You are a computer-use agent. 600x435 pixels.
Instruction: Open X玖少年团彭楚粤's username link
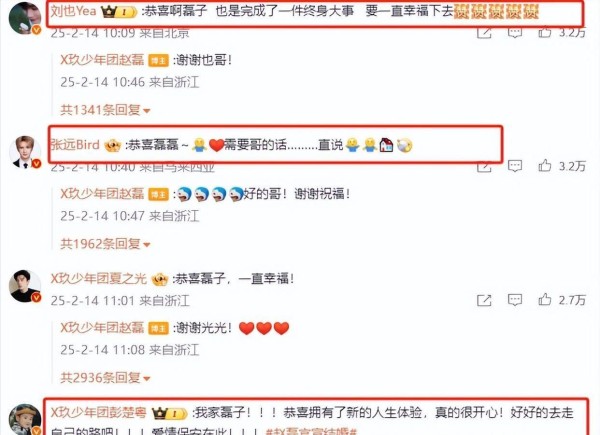point(98,412)
